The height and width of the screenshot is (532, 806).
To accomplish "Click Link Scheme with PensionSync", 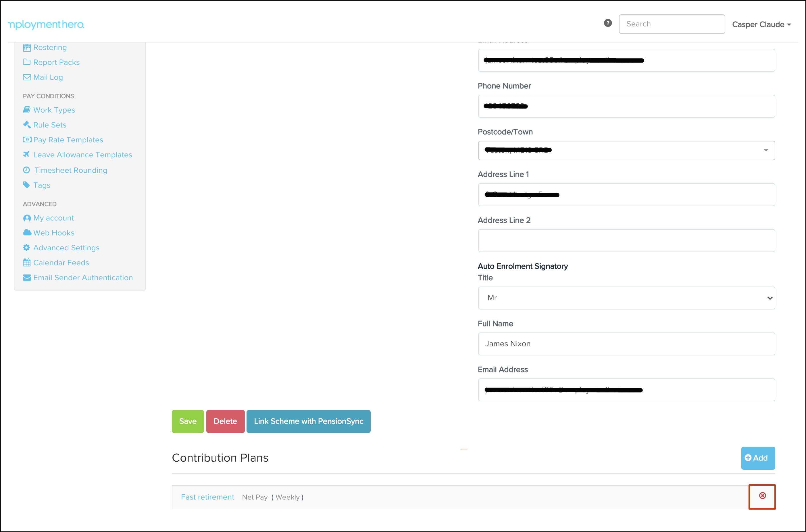I will (x=308, y=421).
